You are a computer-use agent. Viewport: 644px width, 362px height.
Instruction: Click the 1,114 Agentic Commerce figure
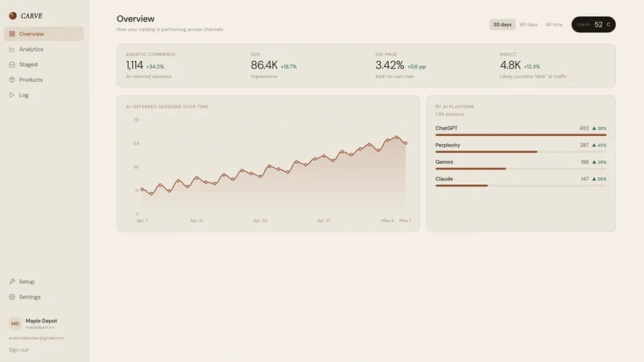click(134, 65)
